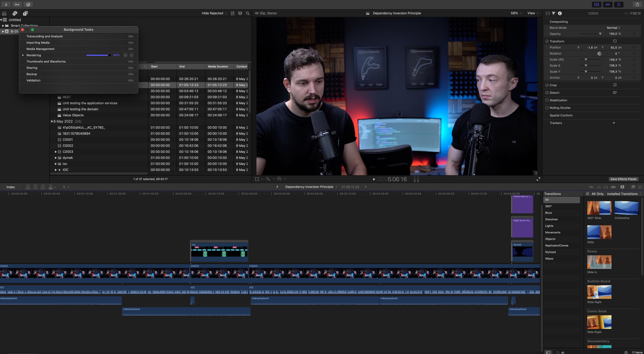
Task: Pause the Rendering background task
Action: pos(125,55)
